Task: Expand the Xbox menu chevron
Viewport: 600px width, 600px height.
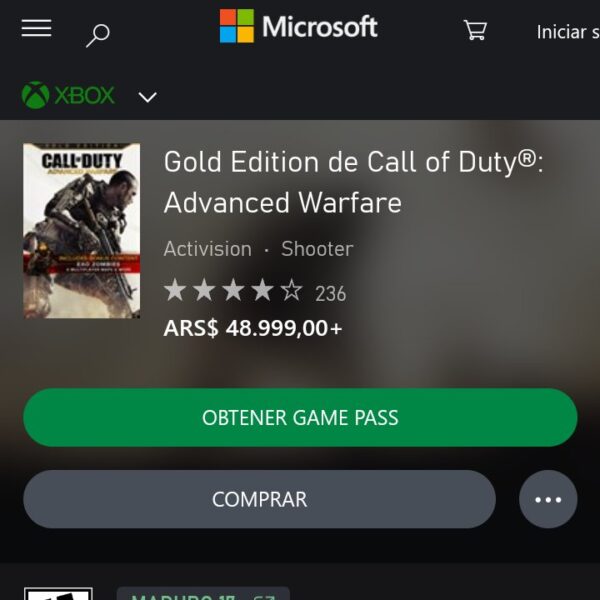Action: tap(147, 97)
